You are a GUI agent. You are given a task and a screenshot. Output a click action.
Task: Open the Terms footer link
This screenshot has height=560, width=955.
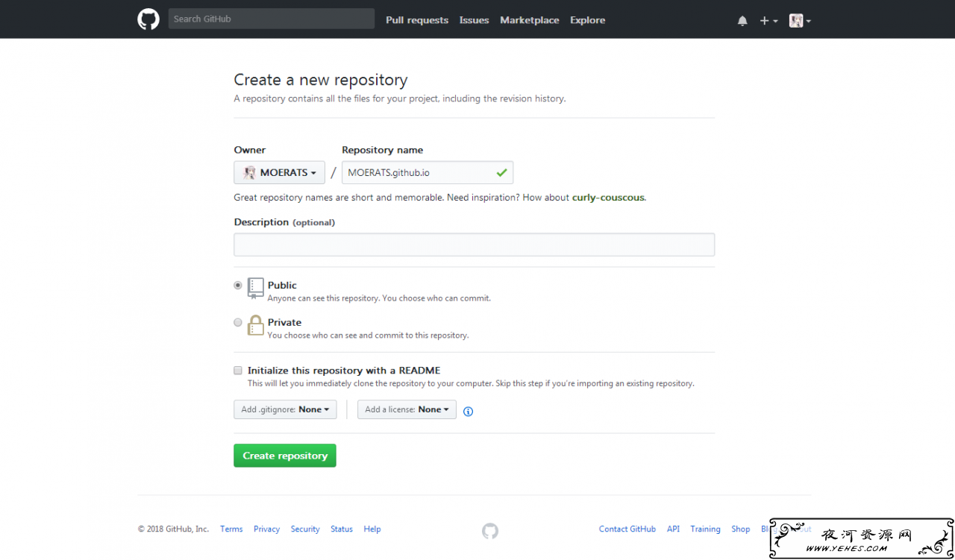(x=231, y=529)
